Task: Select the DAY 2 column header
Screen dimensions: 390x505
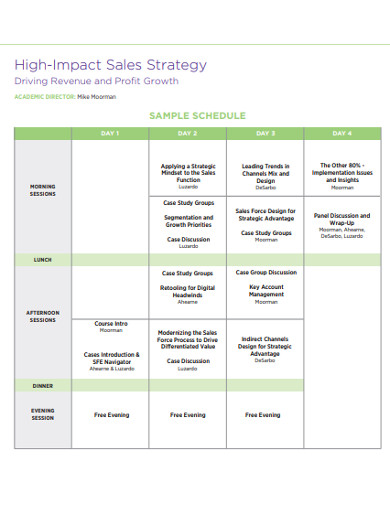Action: pyautogui.click(x=187, y=133)
